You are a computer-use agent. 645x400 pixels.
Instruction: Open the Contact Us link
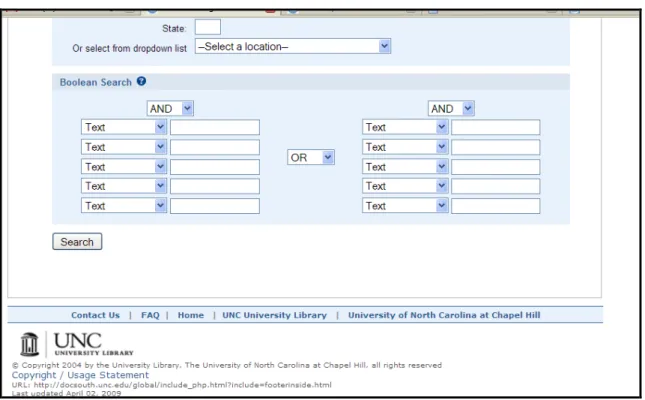95,315
